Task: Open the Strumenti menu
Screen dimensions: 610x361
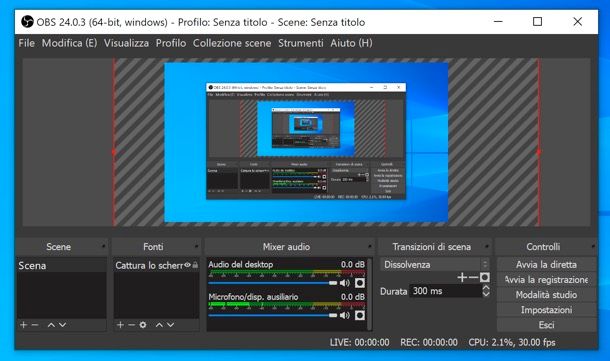Action: click(301, 43)
